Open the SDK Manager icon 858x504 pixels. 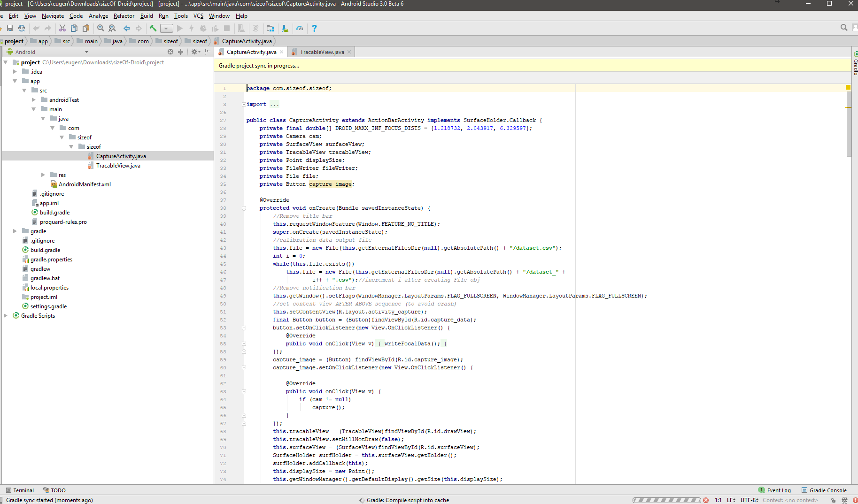pyautogui.click(x=285, y=29)
